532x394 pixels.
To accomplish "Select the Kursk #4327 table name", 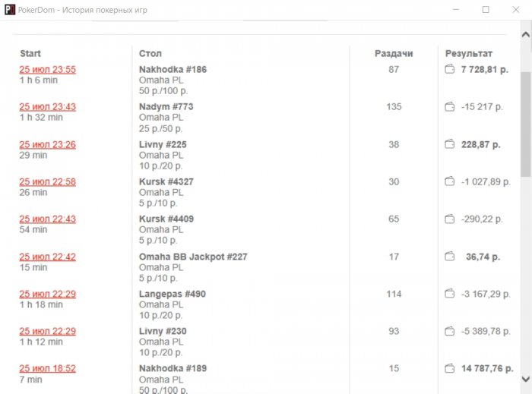I will (x=166, y=182).
